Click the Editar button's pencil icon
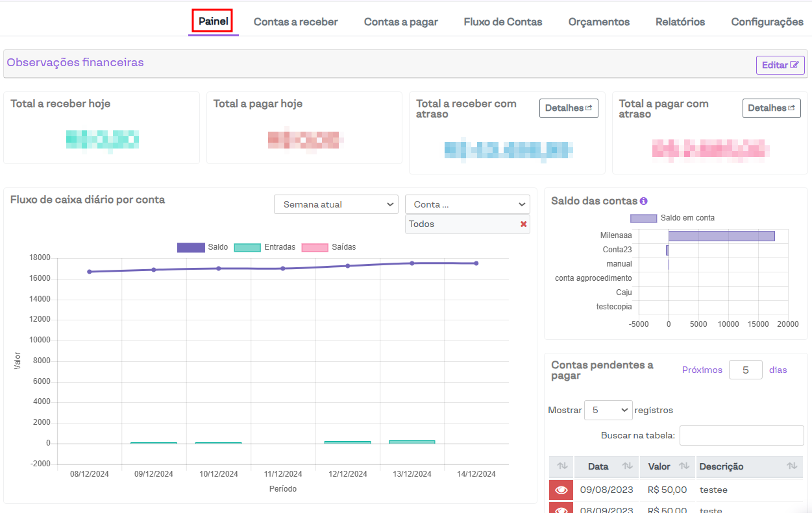 (794, 65)
